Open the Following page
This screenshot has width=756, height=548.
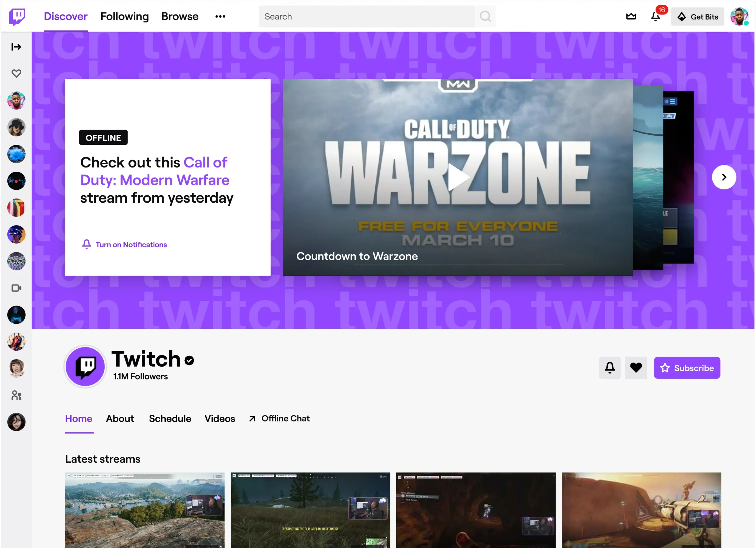click(125, 16)
